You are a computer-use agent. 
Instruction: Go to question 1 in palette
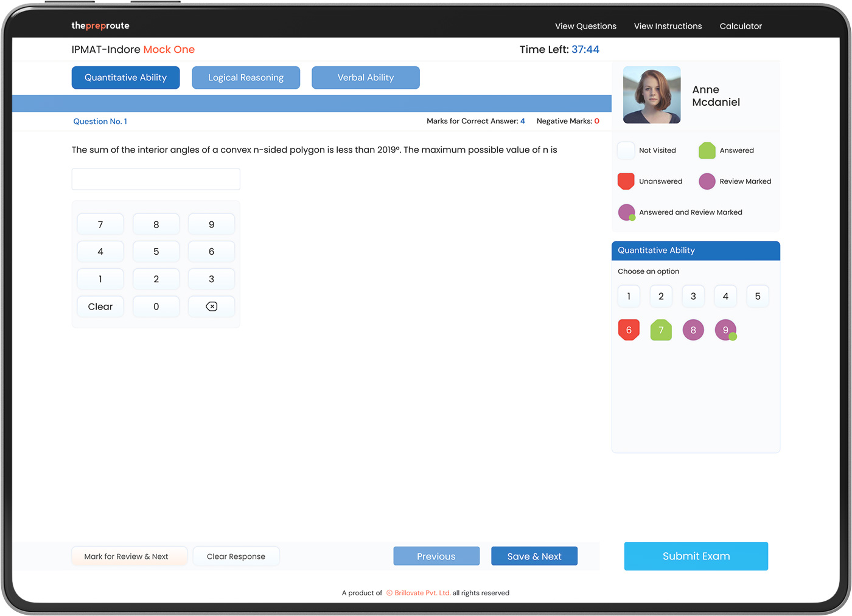coord(629,296)
